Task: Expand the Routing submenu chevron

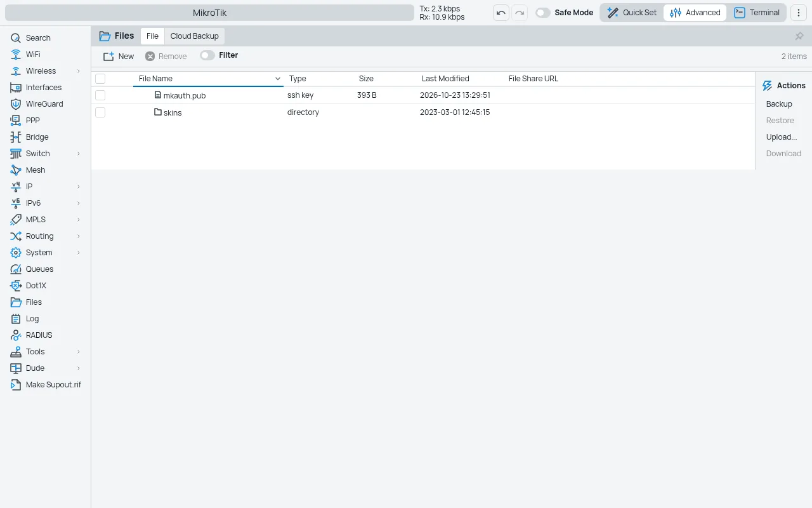Action: [x=79, y=236]
